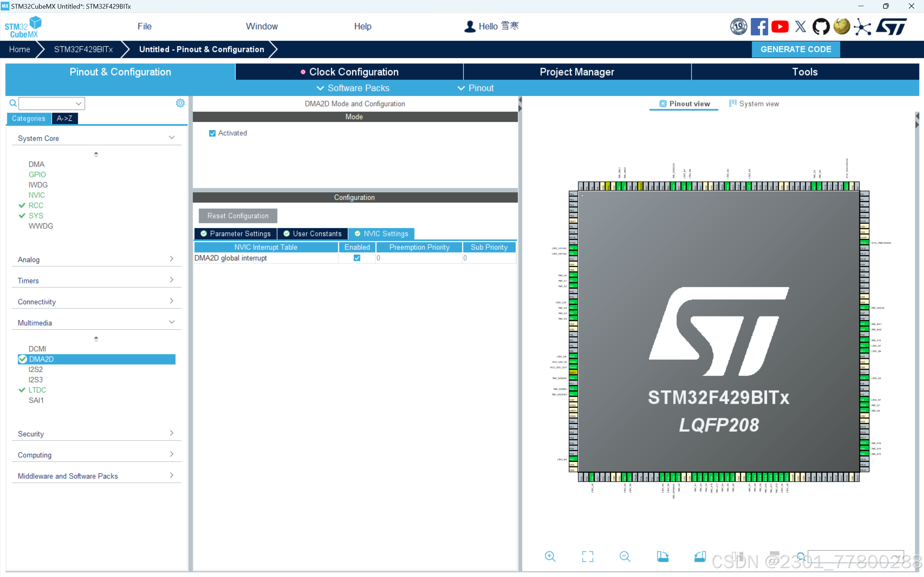Select LTDC in the Multimedia list
The height and width of the screenshot is (577, 924).
tap(37, 390)
